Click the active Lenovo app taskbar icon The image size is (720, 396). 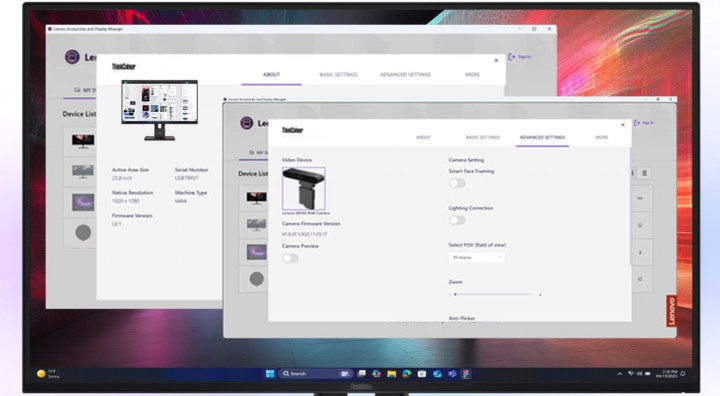[467, 373]
